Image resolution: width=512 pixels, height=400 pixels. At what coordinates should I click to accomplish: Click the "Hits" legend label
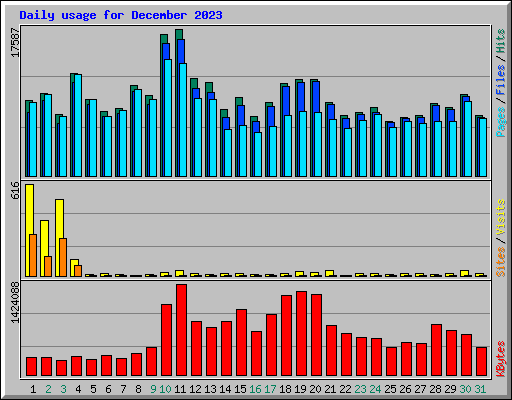pyautogui.click(x=501, y=41)
